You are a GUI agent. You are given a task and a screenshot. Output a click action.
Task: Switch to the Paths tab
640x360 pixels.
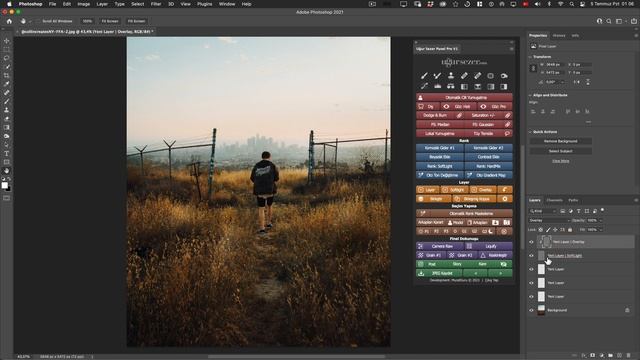[x=573, y=200]
